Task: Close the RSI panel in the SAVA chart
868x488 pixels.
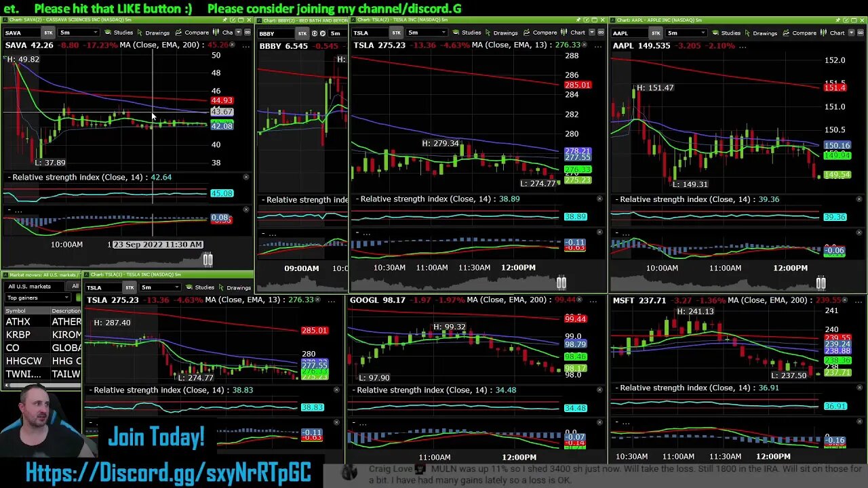Action: pos(245,177)
